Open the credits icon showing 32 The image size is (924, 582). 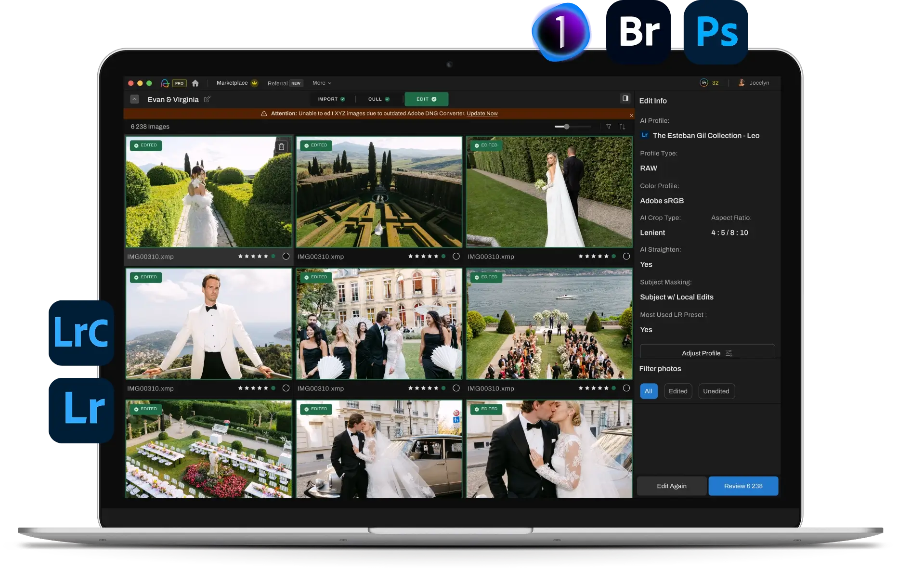[x=704, y=83]
